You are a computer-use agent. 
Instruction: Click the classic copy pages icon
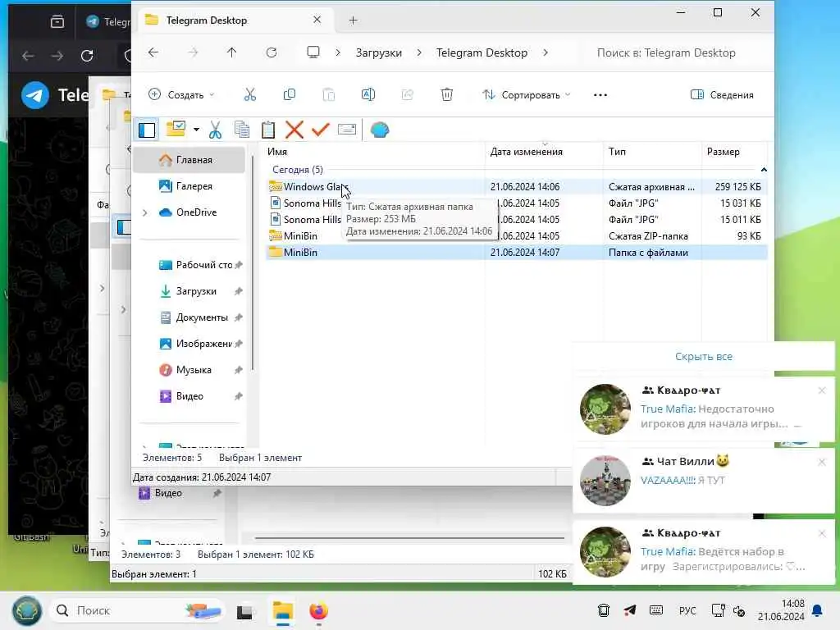[x=242, y=130]
